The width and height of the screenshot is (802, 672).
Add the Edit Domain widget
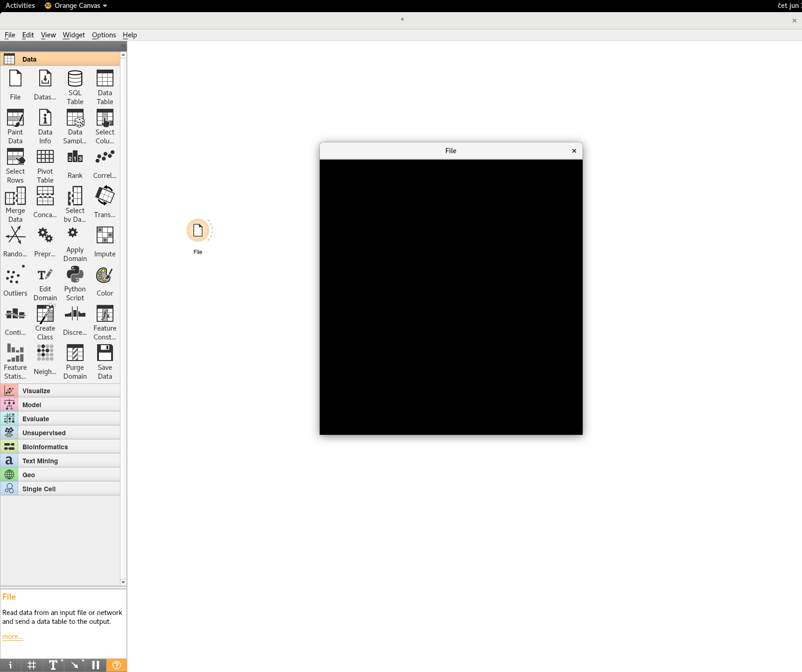pos(45,283)
